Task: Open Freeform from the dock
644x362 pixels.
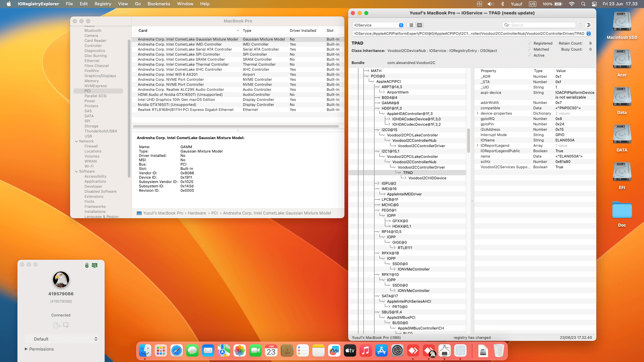Action: pyautogui.click(x=334, y=351)
